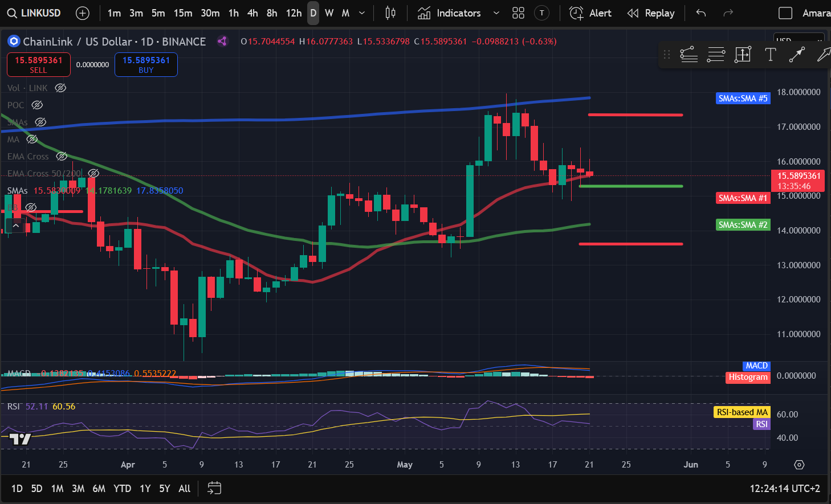Click the circled T icon in top toolbar
The height and width of the screenshot is (504, 831).
(541, 13)
